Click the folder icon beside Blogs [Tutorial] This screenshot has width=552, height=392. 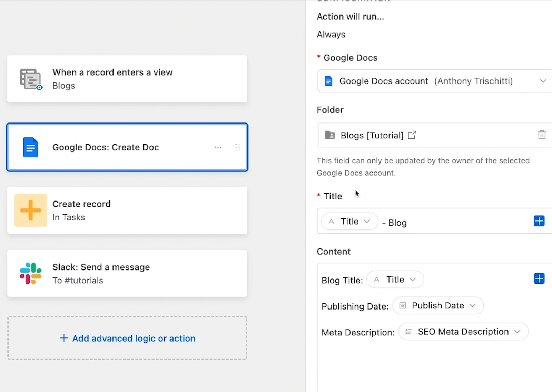[x=330, y=135]
